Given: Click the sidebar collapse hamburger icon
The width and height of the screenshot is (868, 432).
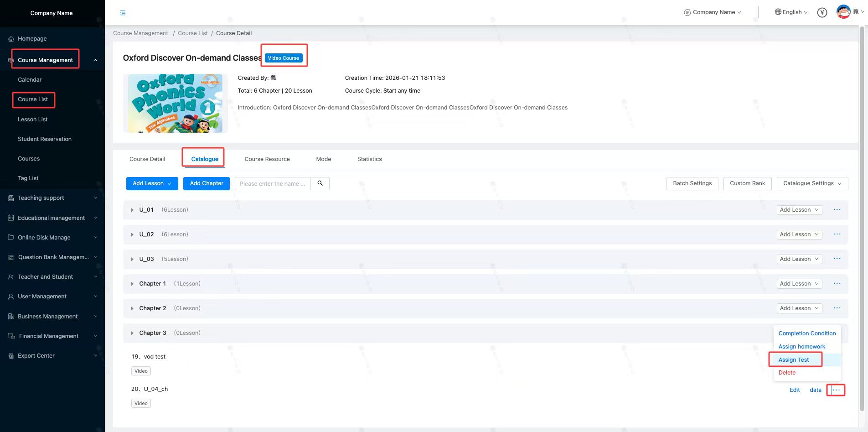Looking at the screenshot, I should (123, 13).
